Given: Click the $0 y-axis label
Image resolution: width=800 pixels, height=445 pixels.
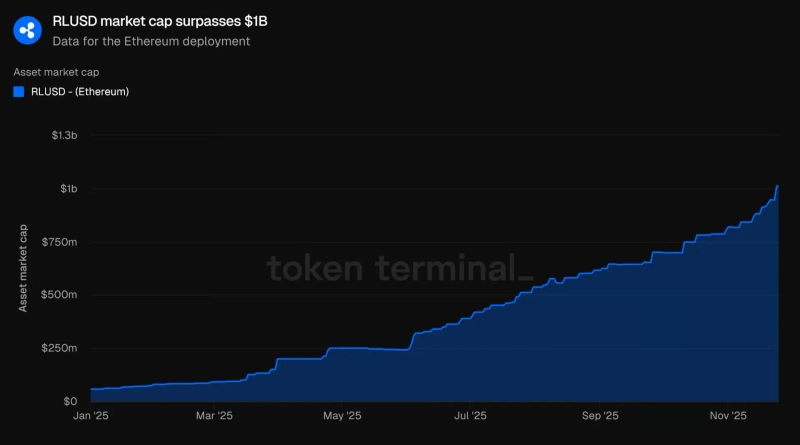Looking at the screenshot, I should pyautogui.click(x=71, y=401).
